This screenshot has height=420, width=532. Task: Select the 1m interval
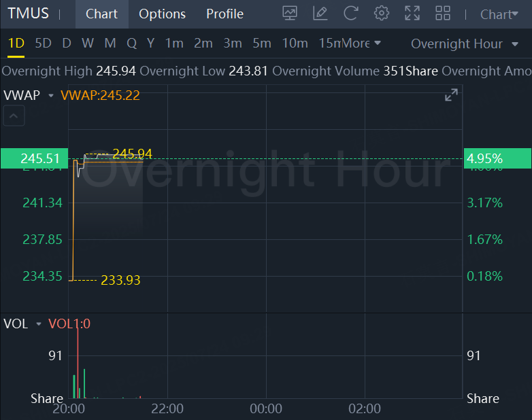[174, 43]
